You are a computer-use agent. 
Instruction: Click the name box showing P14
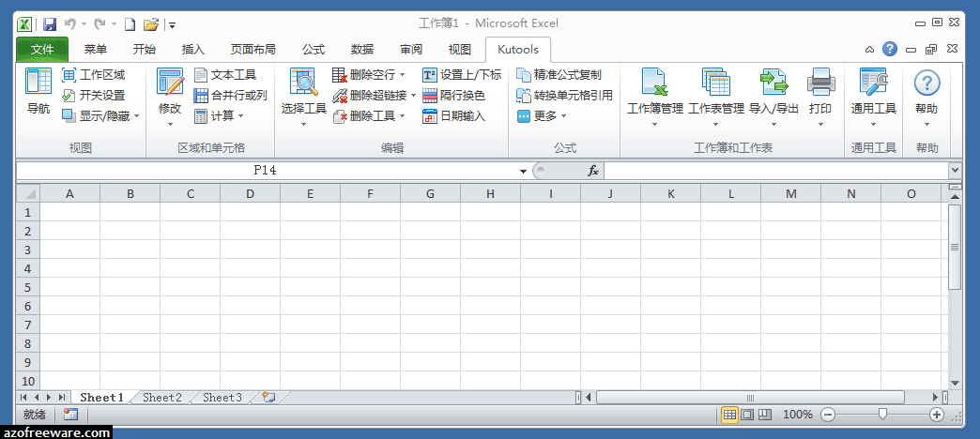click(266, 171)
